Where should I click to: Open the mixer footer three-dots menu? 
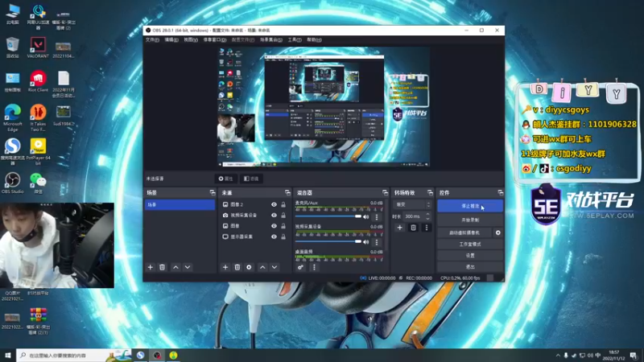pos(314,267)
